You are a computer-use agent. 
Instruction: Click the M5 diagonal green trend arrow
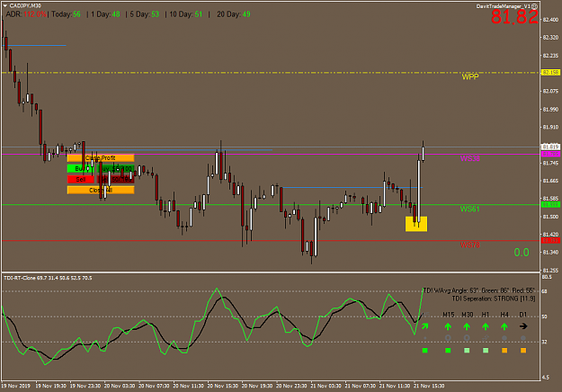pyautogui.click(x=425, y=326)
